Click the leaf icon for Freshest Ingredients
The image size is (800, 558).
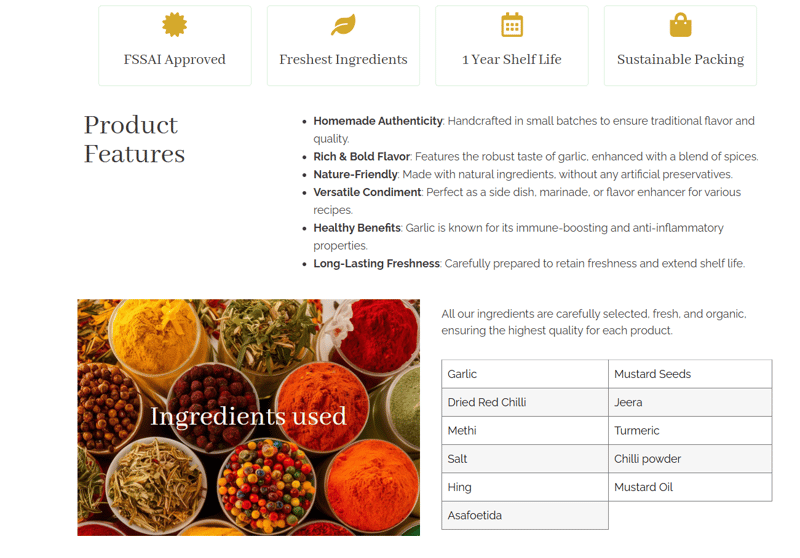tap(343, 25)
